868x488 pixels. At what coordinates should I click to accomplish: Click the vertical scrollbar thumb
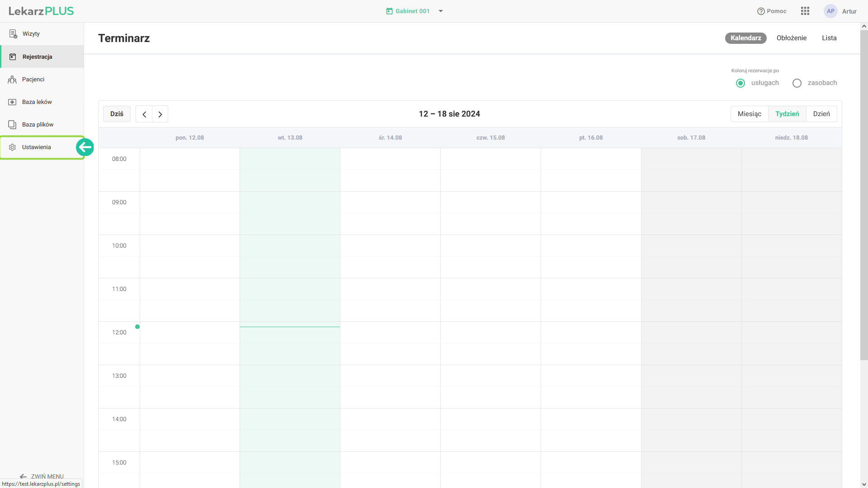[864, 195]
